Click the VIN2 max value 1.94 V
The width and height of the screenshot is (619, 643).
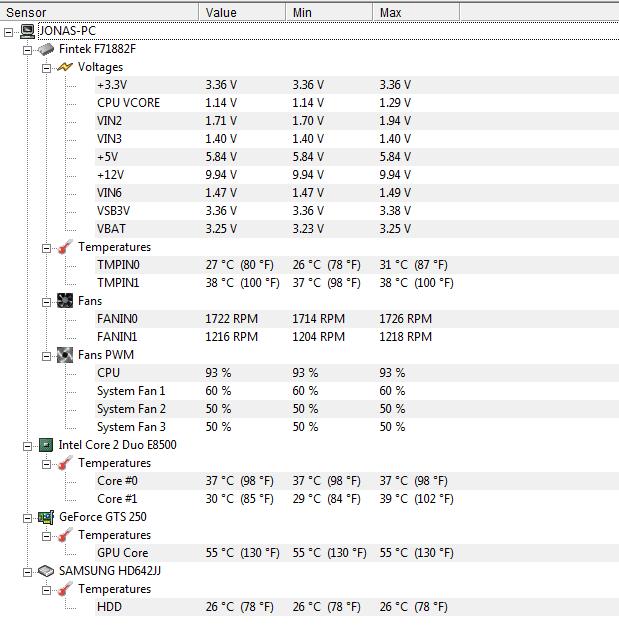click(x=395, y=121)
